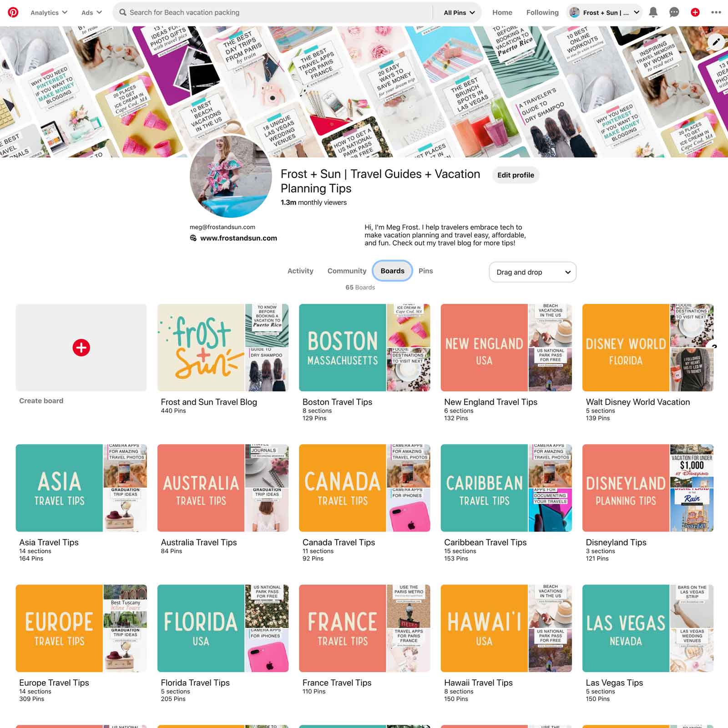Click the New England Travel Tips title

(490, 402)
